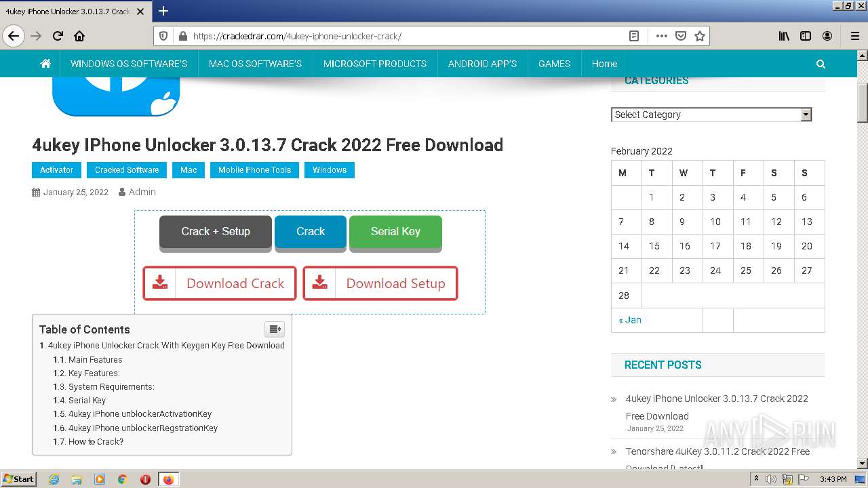The width and height of the screenshot is (868, 488).
Task: Select the 4ukey iPhone Unlocker browser tab
Action: point(68,12)
